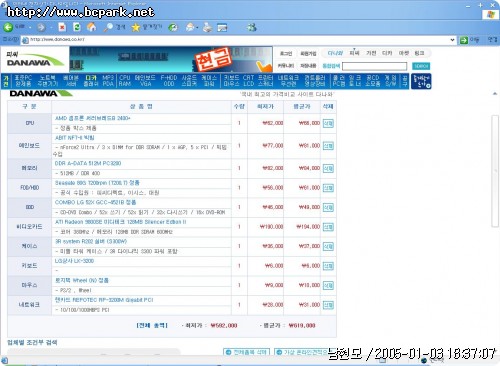Image resolution: width=500 pixels, height=366 pixels.
Task: Click the page vertical scrollbar thumb
Action: tap(495, 171)
